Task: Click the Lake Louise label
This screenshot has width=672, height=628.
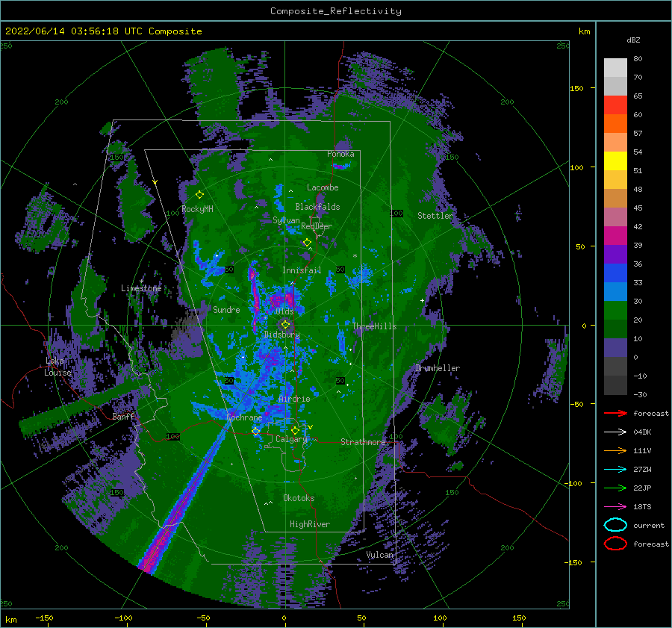Action: 58,367
